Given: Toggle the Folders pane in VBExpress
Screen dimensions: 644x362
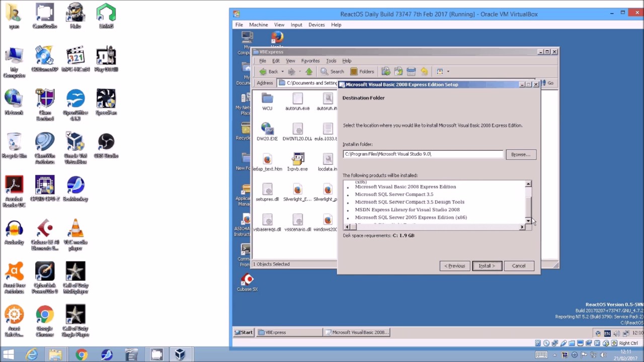Looking at the screenshot, I should pos(362,72).
